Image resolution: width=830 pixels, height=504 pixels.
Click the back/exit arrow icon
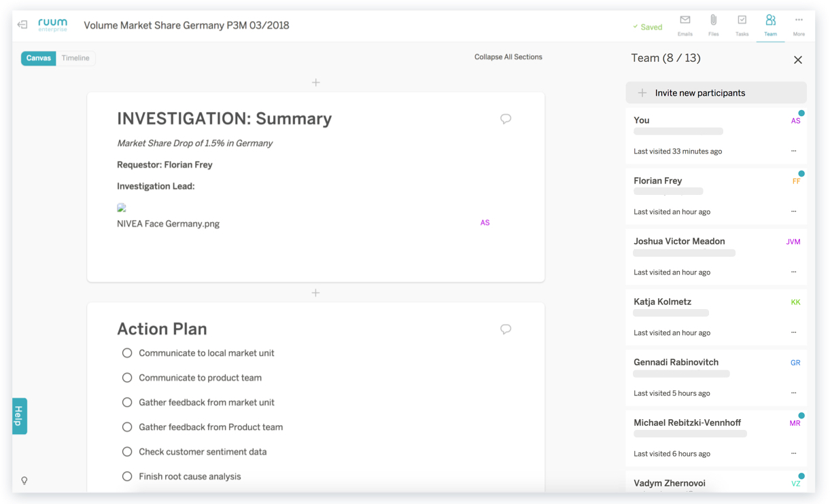click(x=22, y=25)
